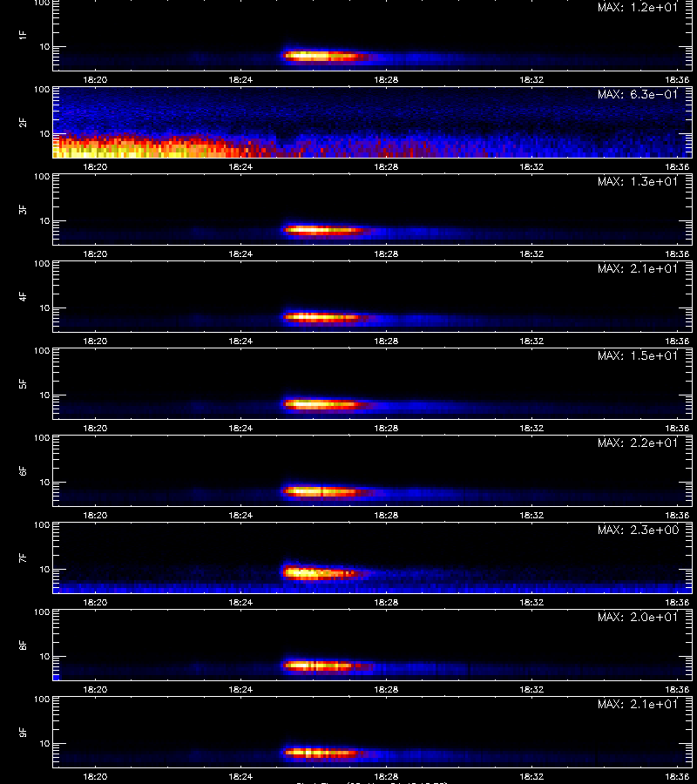The width and height of the screenshot is (697, 784).
Task: Click the 3F panel axis label
Action: click(x=23, y=209)
